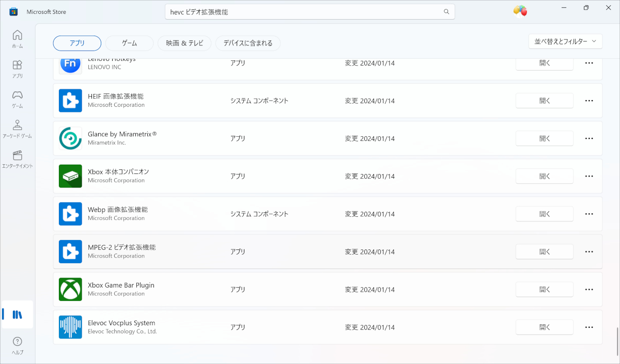Select the デバイスに含まれる filter tab
Image resolution: width=620 pixels, height=364 pixels.
[x=248, y=43]
